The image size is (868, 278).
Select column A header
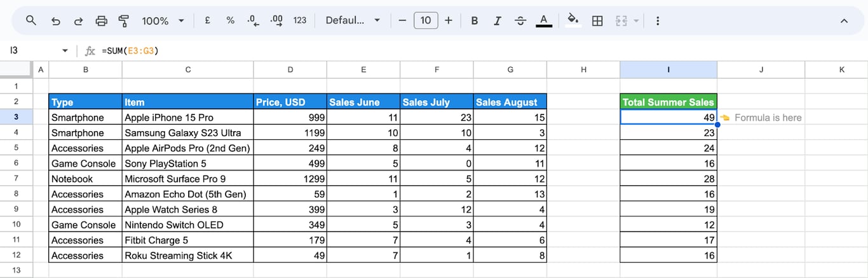point(41,69)
